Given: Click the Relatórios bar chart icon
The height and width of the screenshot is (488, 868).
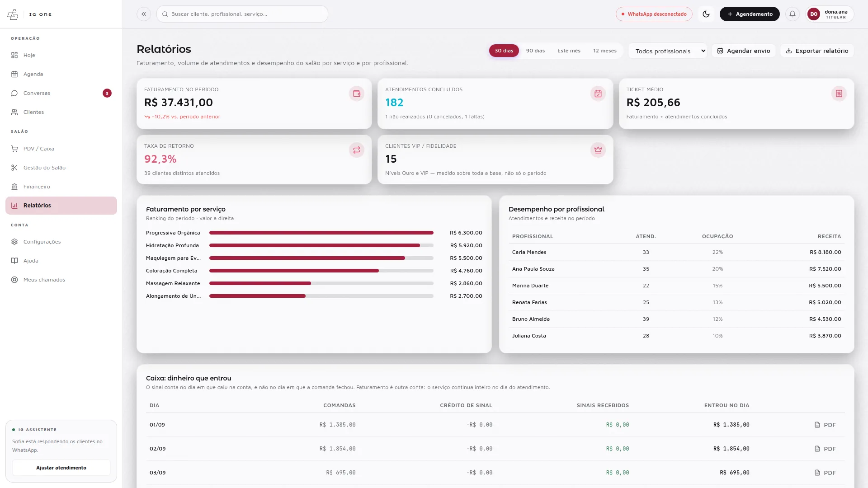Looking at the screenshot, I should (x=14, y=206).
